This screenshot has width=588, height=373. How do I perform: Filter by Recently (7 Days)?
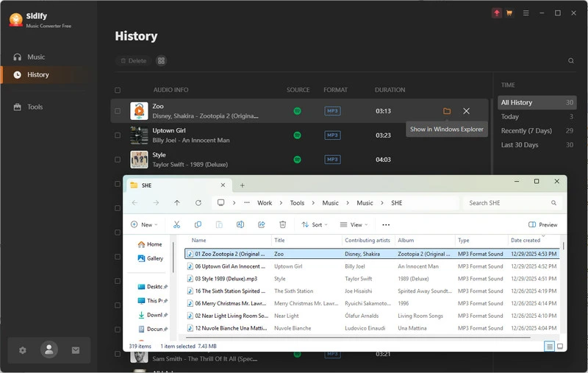click(537, 131)
